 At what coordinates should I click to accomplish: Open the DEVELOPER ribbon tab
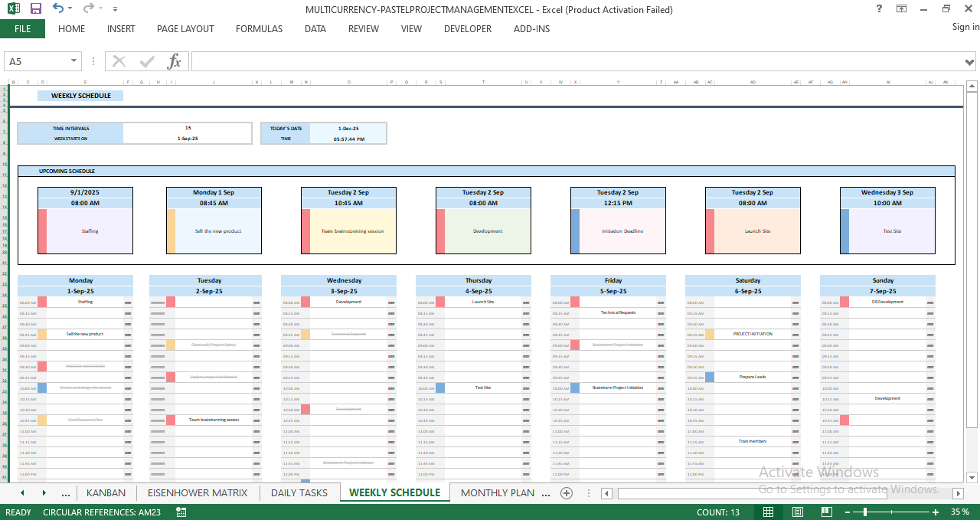(468, 29)
